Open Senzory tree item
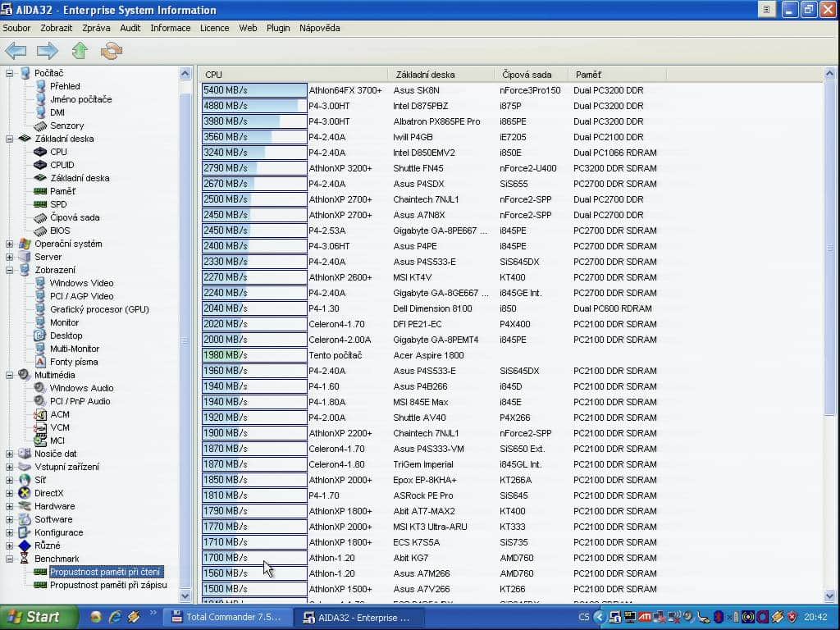Image resolution: width=840 pixels, height=630 pixels. click(67, 126)
